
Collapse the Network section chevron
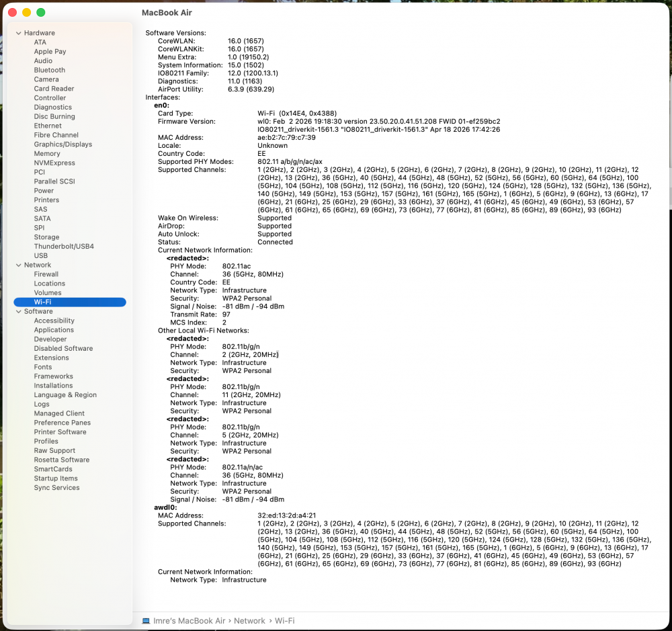pos(18,265)
